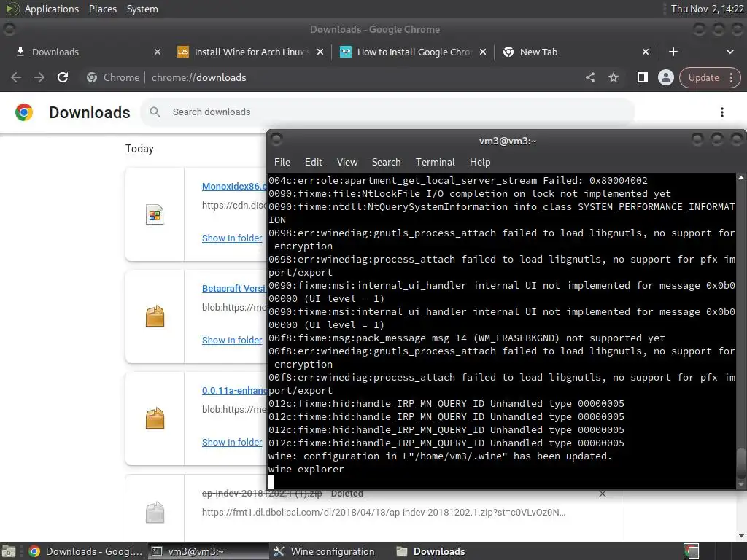Click the Betacraft package file icon
Viewport: 747px width, 560px height.
(155, 316)
